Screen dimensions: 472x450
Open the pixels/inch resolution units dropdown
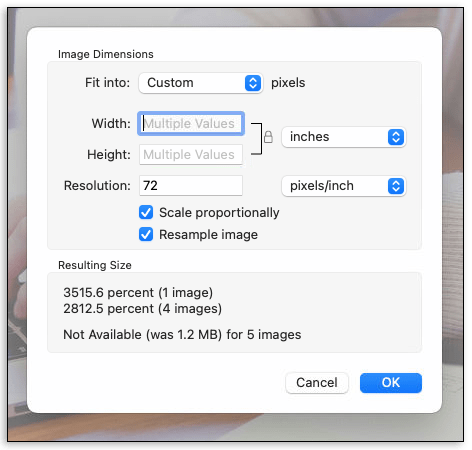click(x=344, y=186)
